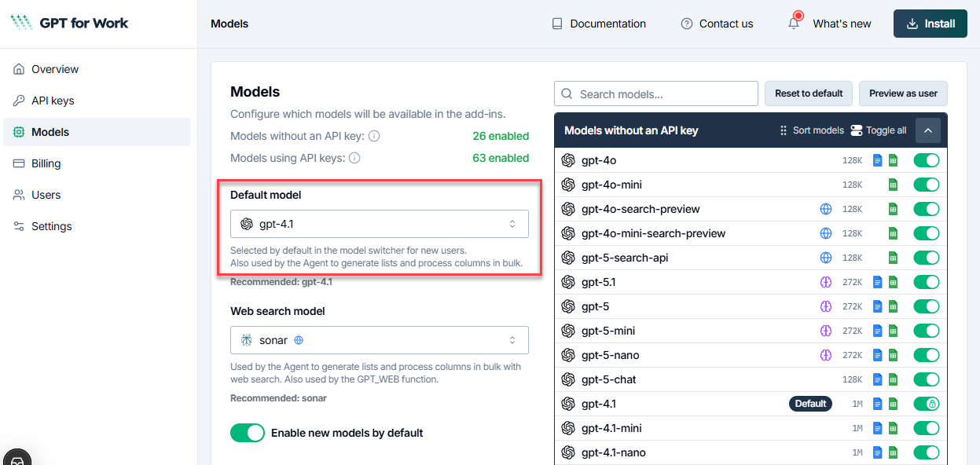Click the What's new bell icon
This screenshot has height=465, width=980.
coord(794,24)
